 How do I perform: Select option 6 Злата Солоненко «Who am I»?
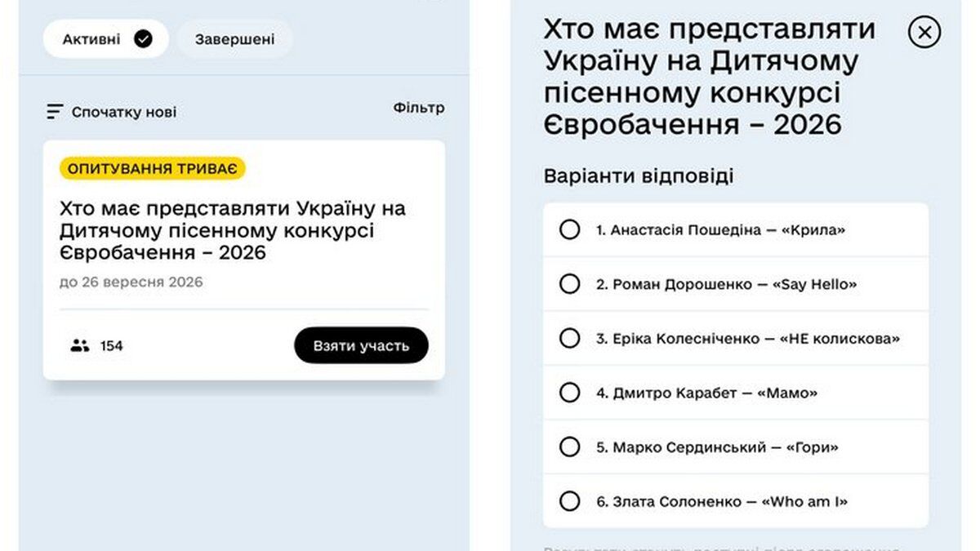pos(736,501)
